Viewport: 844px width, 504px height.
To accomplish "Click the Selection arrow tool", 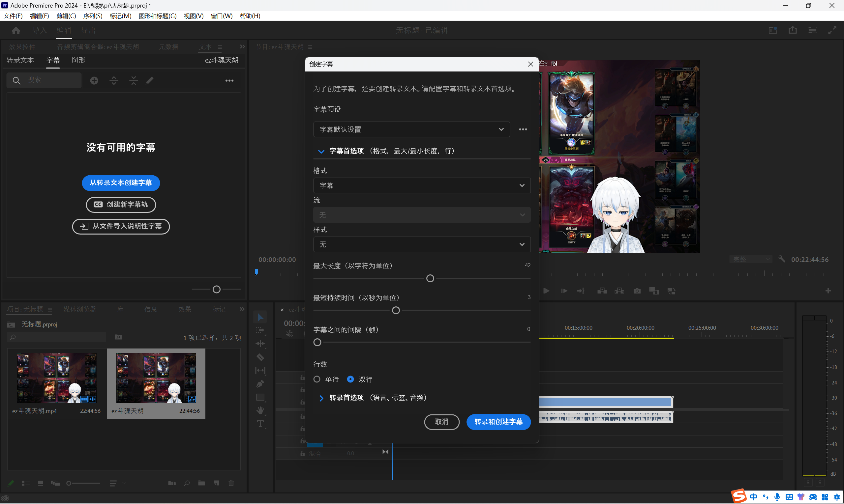I will (260, 317).
